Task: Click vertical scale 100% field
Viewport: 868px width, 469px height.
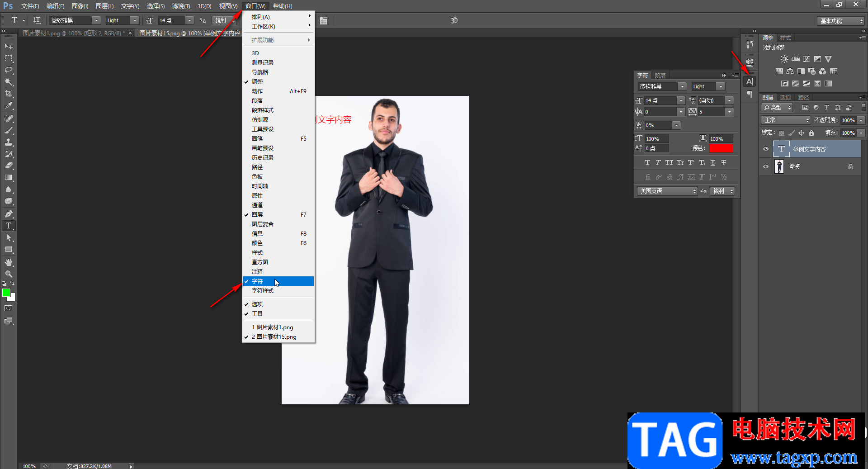Action: coord(656,139)
